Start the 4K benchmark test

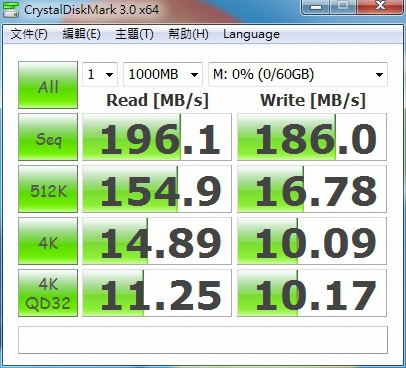tap(48, 241)
